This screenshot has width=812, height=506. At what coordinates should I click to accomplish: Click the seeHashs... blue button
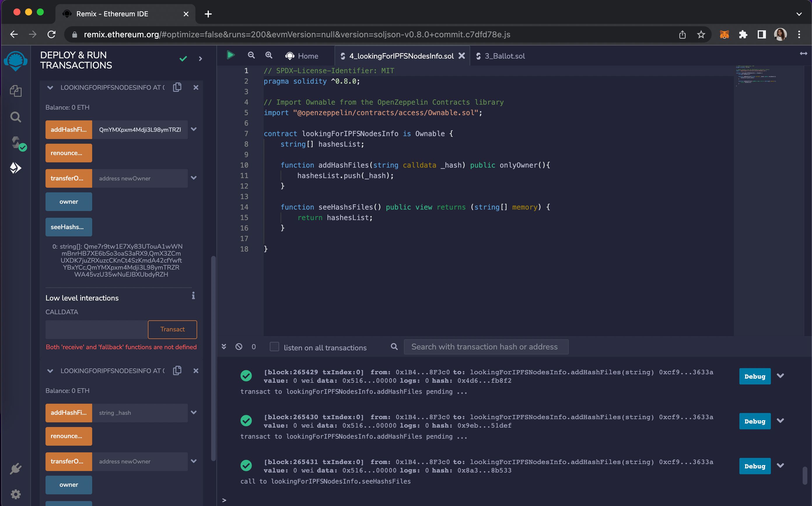click(68, 227)
